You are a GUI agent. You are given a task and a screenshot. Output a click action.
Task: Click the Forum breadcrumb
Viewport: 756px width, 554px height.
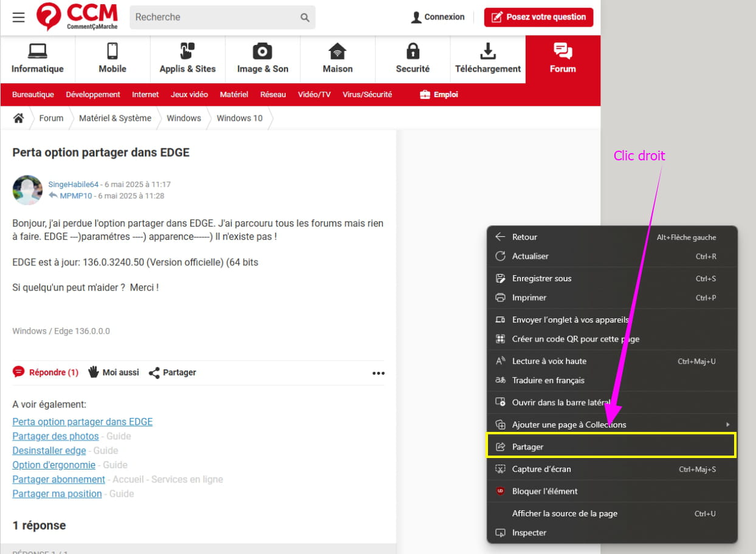point(51,118)
